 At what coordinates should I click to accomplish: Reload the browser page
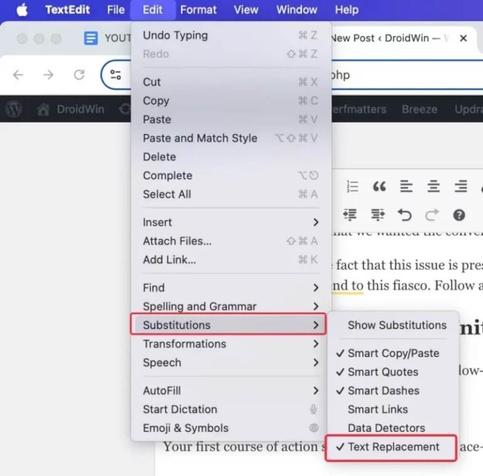[79, 75]
